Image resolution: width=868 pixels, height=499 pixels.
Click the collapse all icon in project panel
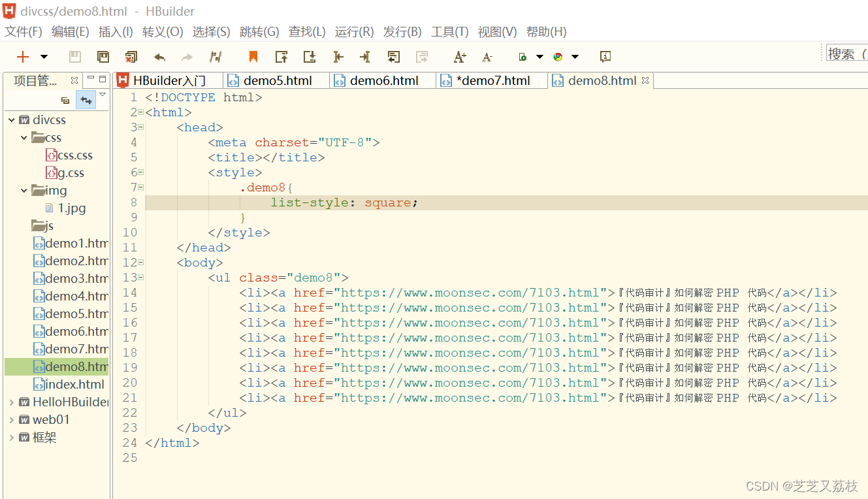click(65, 100)
